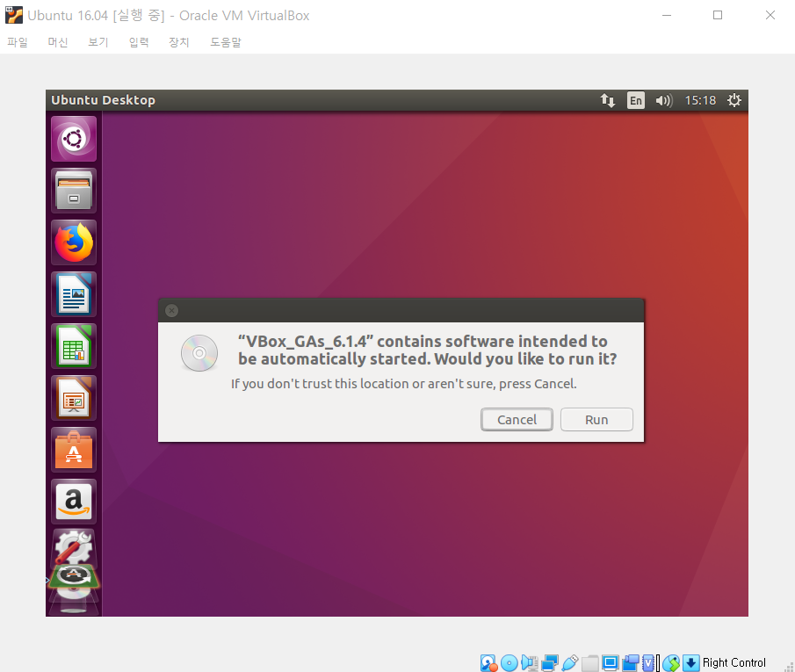Click the mouse integration status icon

671,663
